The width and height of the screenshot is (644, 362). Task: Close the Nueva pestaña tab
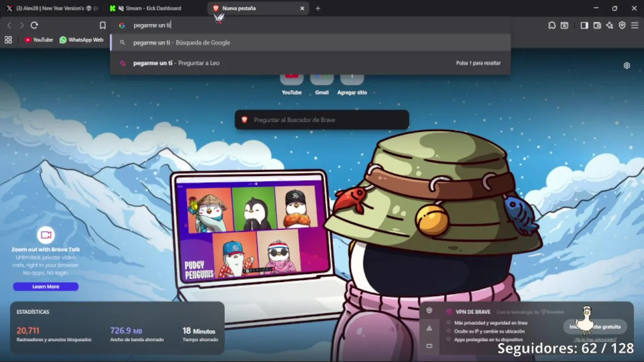302,8
